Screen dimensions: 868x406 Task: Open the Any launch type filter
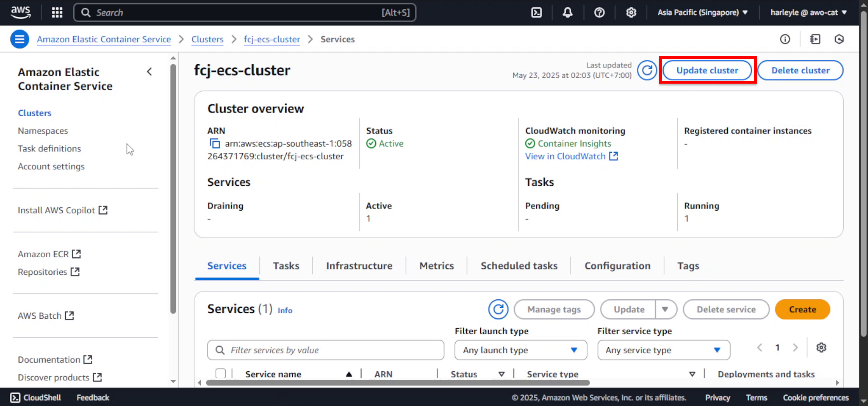(x=521, y=350)
